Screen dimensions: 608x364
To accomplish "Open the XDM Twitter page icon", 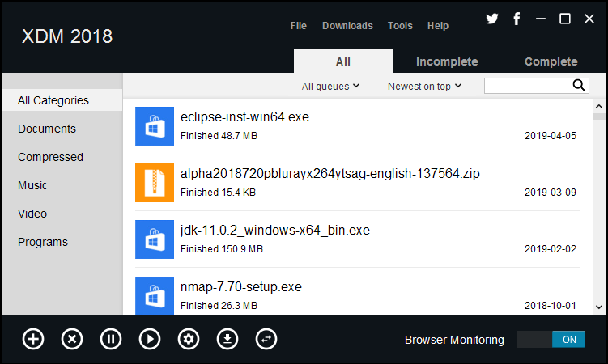I will pyautogui.click(x=492, y=19).
